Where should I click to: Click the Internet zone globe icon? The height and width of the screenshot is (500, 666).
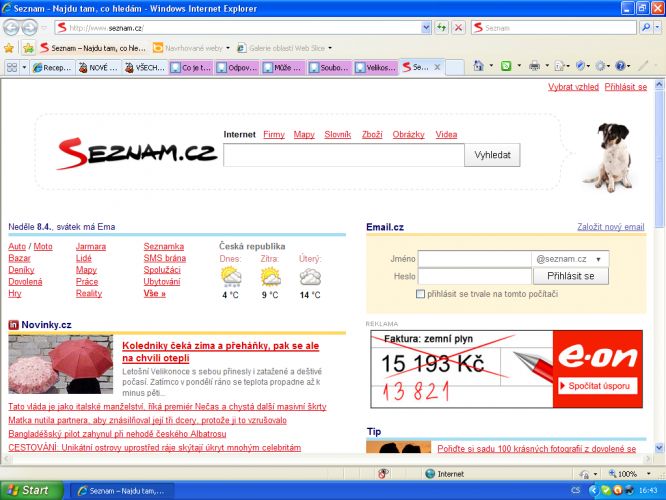pos(430,474)
